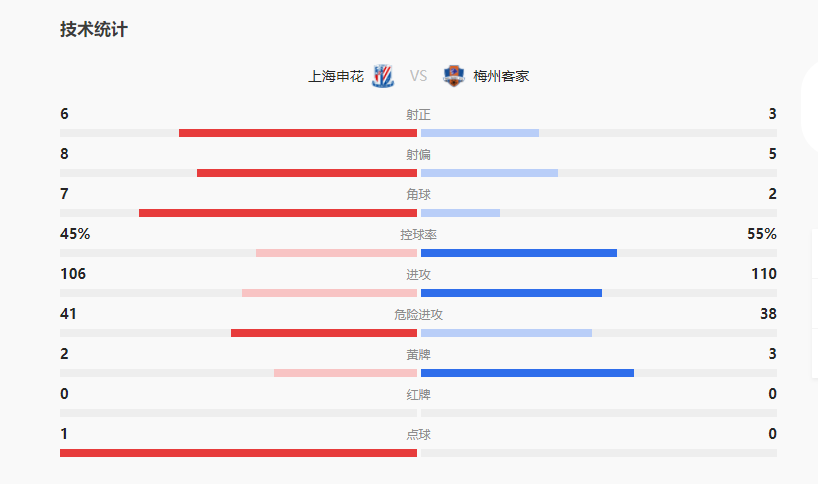Click the Shanghai Shenhua team crest icon

[382, 76]
